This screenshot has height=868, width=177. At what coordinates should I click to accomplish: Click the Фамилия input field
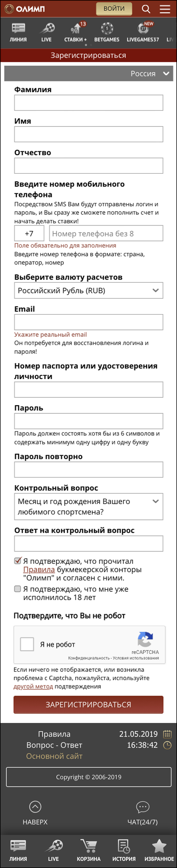[x=88, y=103]
